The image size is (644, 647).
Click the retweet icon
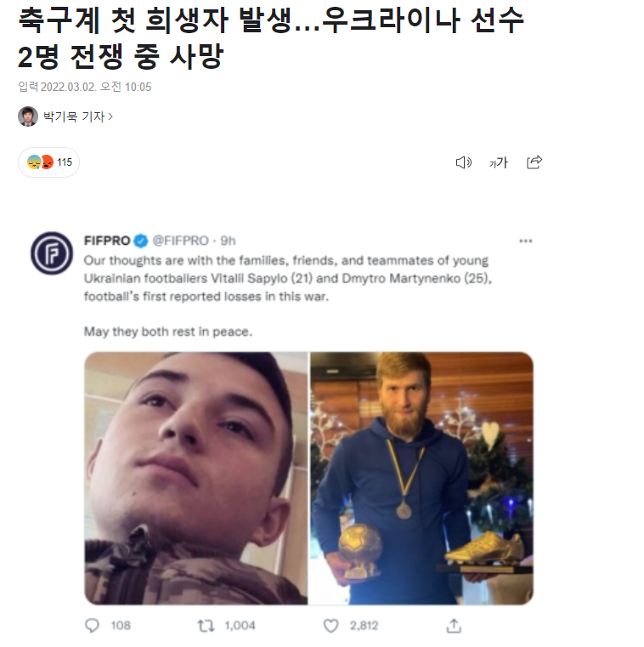click(206, 626)
